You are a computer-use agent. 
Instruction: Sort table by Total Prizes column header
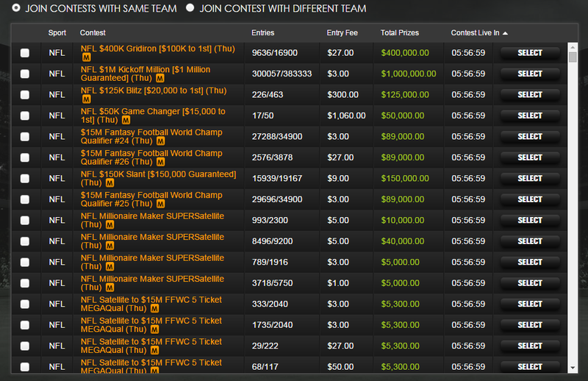tap(400, 33)
